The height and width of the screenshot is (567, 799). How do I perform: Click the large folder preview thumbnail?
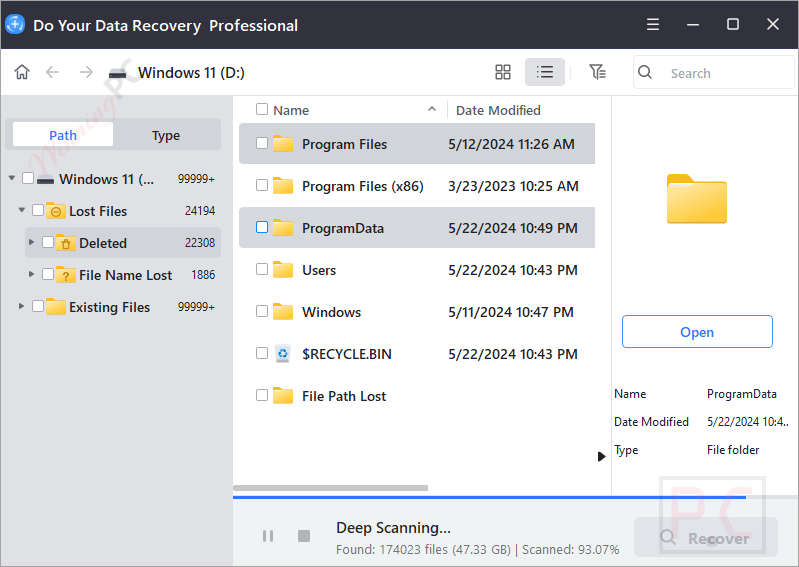697,199
